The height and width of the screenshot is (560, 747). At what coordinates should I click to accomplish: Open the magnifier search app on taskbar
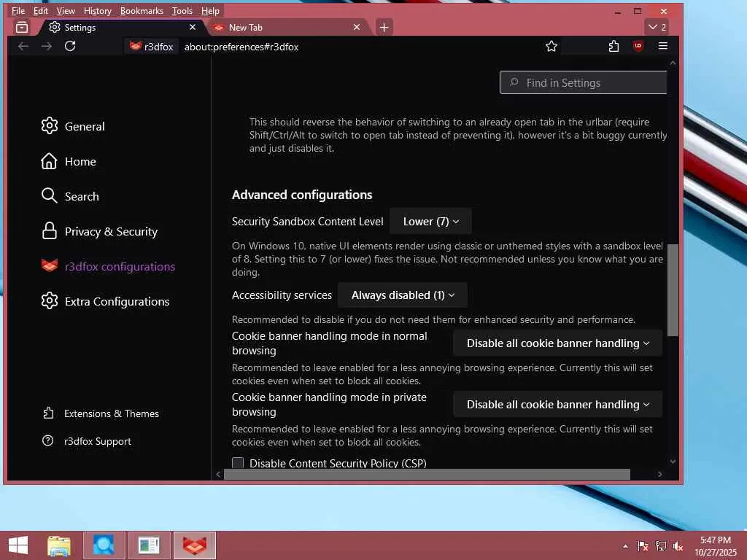pos(104,545)
